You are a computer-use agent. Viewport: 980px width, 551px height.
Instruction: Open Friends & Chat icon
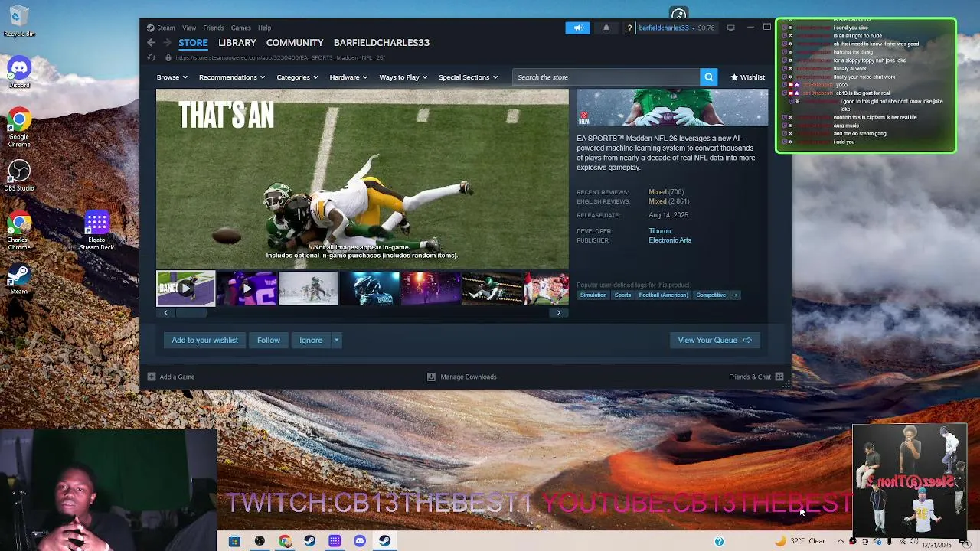tap(779, 377)
